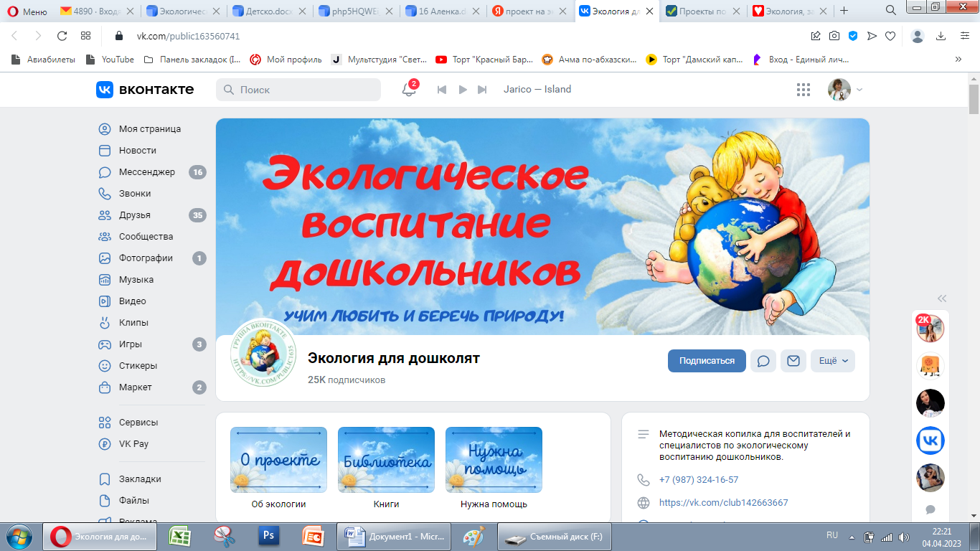Click the Подписаться button
Image resolution: width=980 pixels, height=551 pixels.
tap(707, 361)
